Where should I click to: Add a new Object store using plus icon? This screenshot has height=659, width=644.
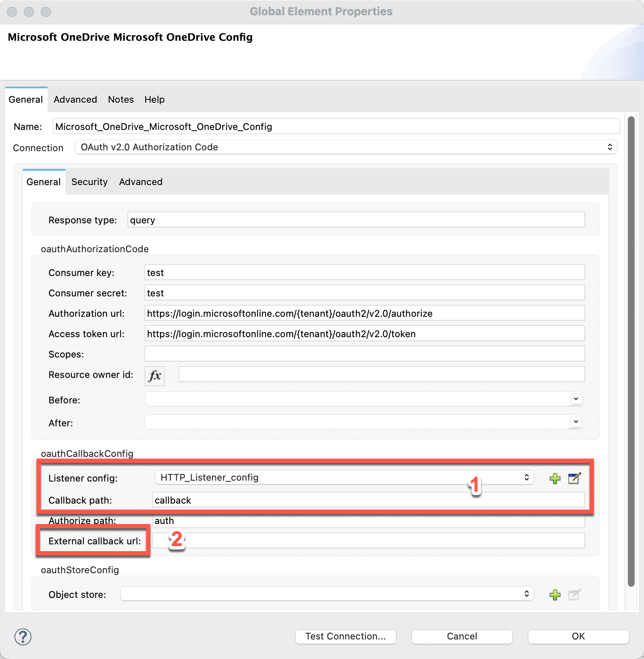pyautogui.click(x=555, y=594)
